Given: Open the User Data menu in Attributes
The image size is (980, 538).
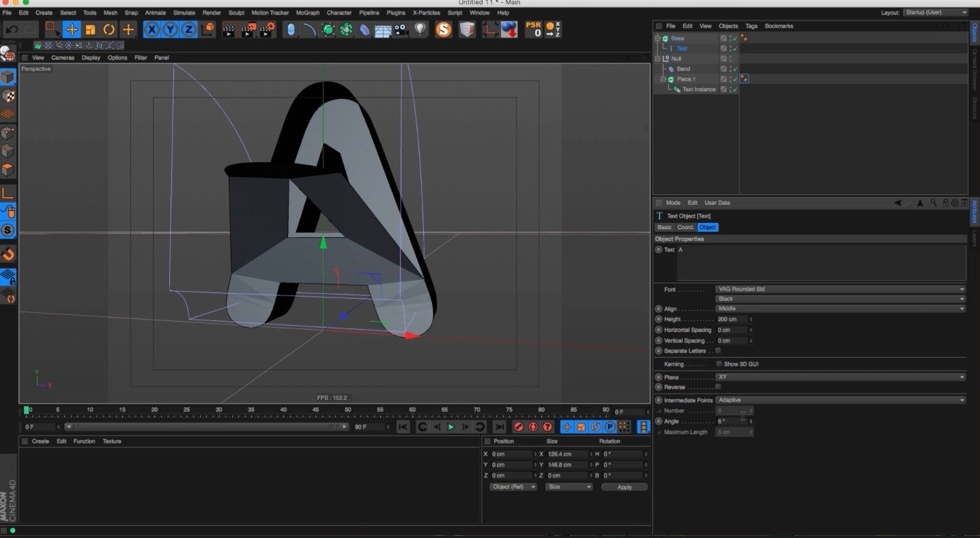Looking at the screenshot, I should 717,203.
